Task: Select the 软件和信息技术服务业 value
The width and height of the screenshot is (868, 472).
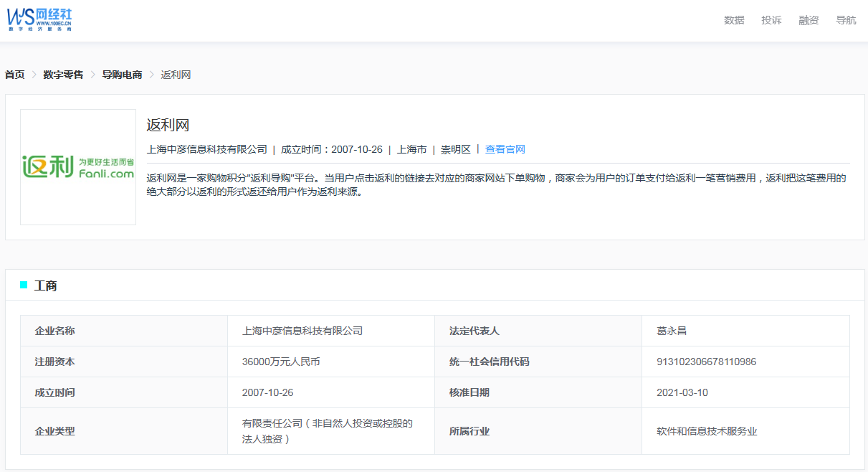Action: click(707, 431)
